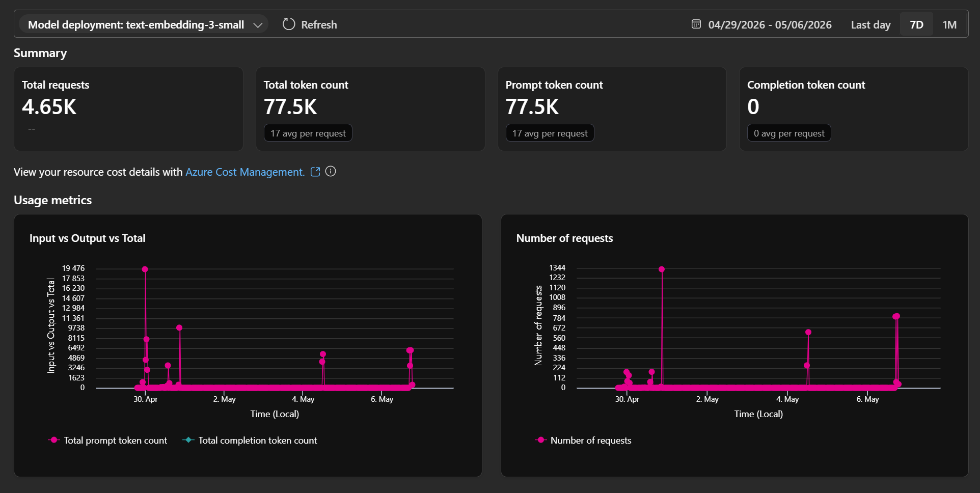This screenshot has width=980, height=493.
Task: Click the Summary heading
Action: point(40,53)
